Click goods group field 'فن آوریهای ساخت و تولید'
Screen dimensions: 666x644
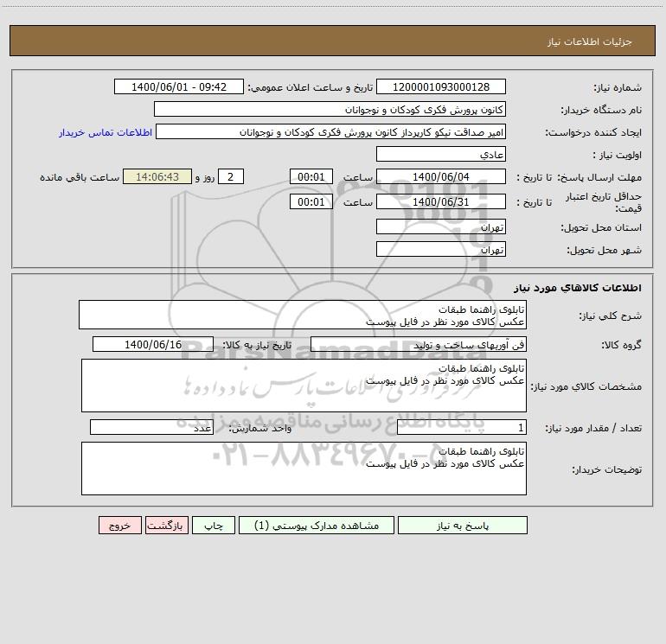click(419, 344)
